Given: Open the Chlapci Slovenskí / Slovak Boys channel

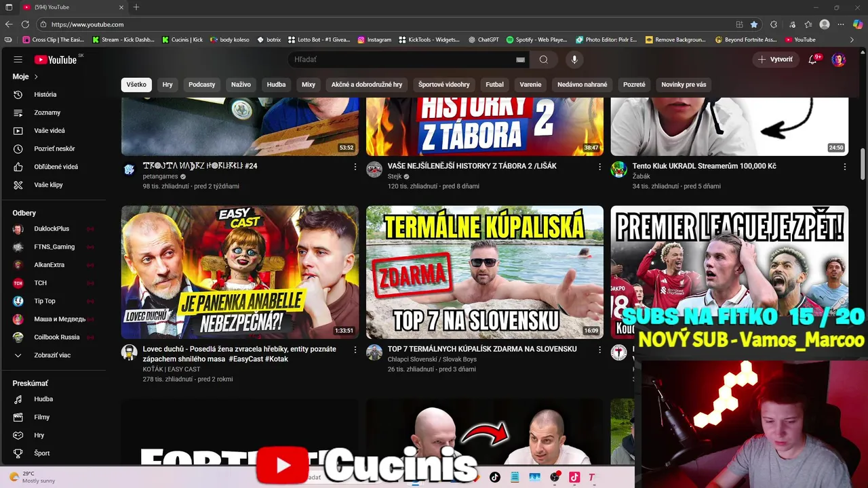Looking at the screenshot, I should point(432,359).
